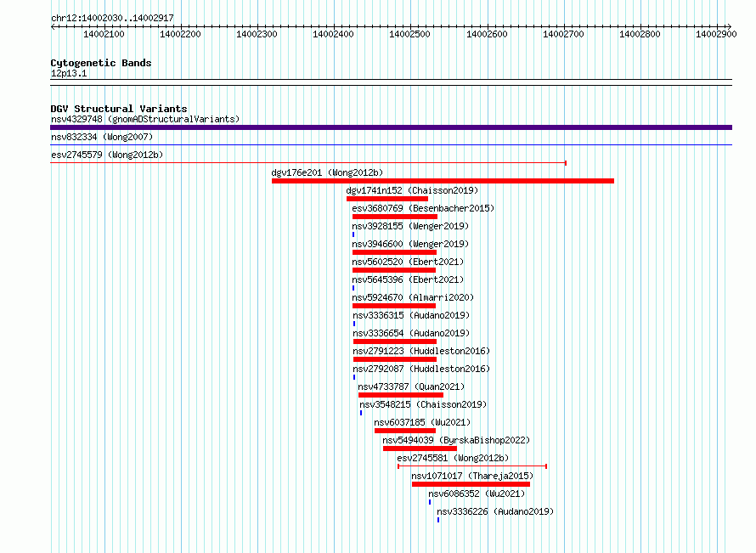
Task: Select the 12p13.1 band label
Action: click(69, 73)
